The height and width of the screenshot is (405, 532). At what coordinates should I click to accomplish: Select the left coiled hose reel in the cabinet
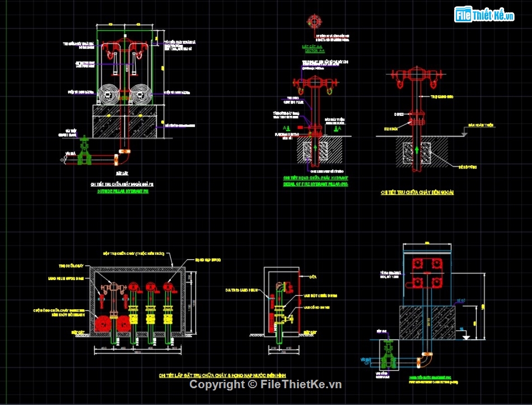click(109, 95)
